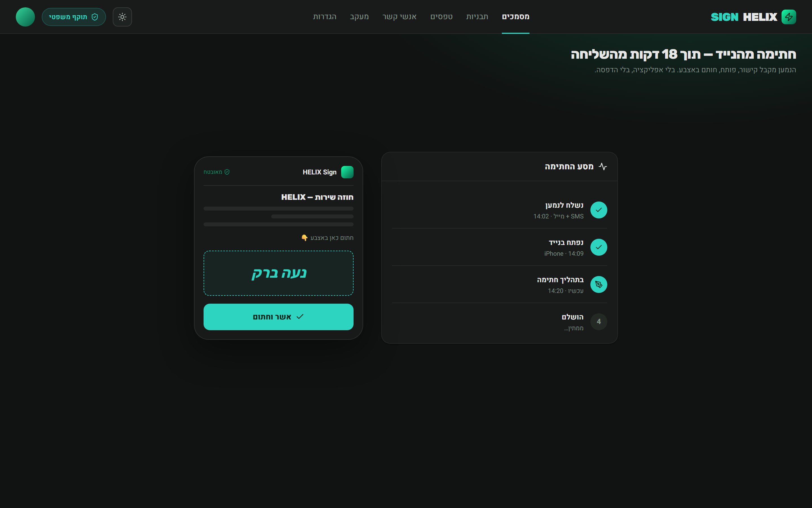Screen dimensions: 812x508
Task: Click the subtitle starting with הנמען מקבל קישור
Action: (695, 70)
